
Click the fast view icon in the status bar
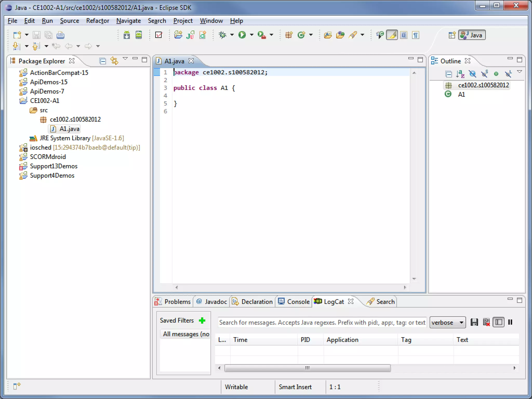(x=17, y=386)
